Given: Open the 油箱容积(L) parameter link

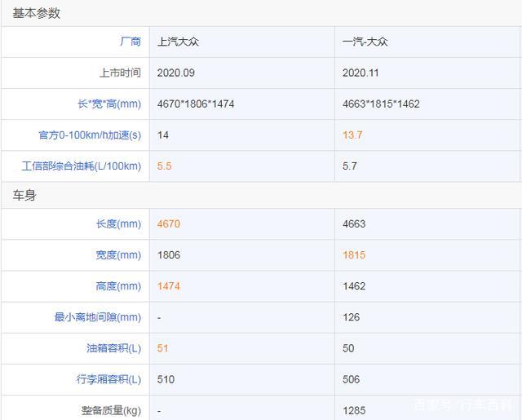Looking at the screenshot, I should pyautogui.click(x=114, y=348).
